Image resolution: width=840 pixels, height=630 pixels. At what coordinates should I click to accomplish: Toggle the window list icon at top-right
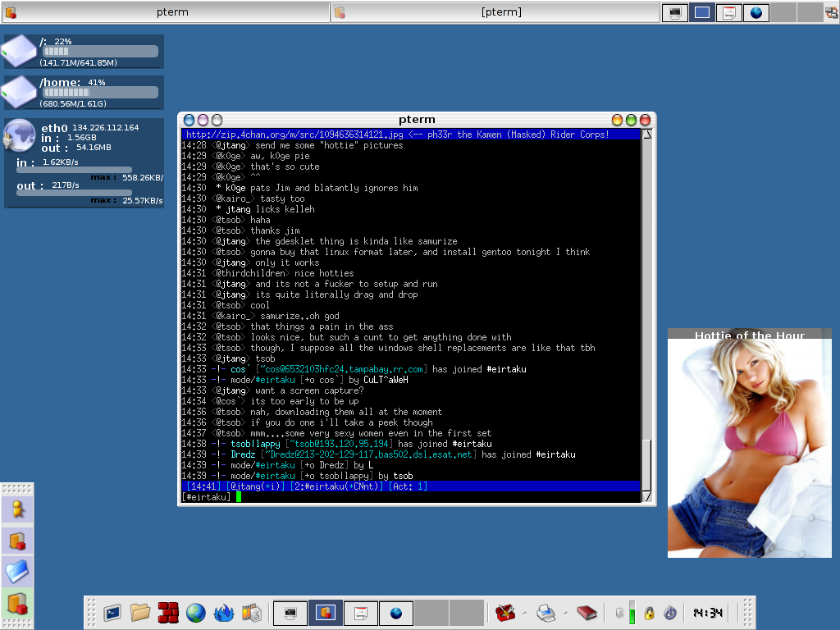tap(831, 12)
